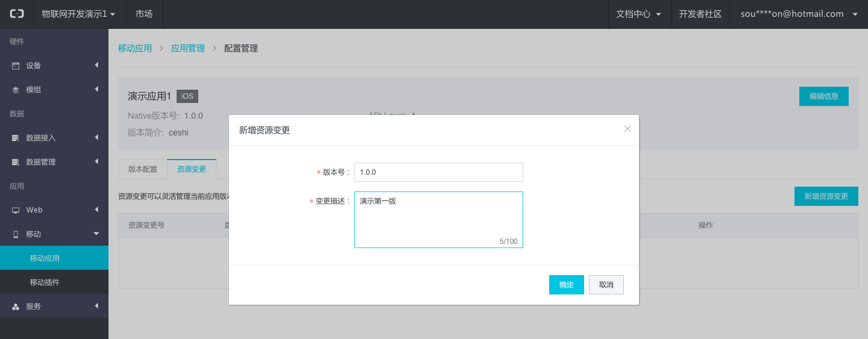This screenshot has height=339, width=868.
Task: Click the 服务 services icon in sidebar
Action: 16,306
